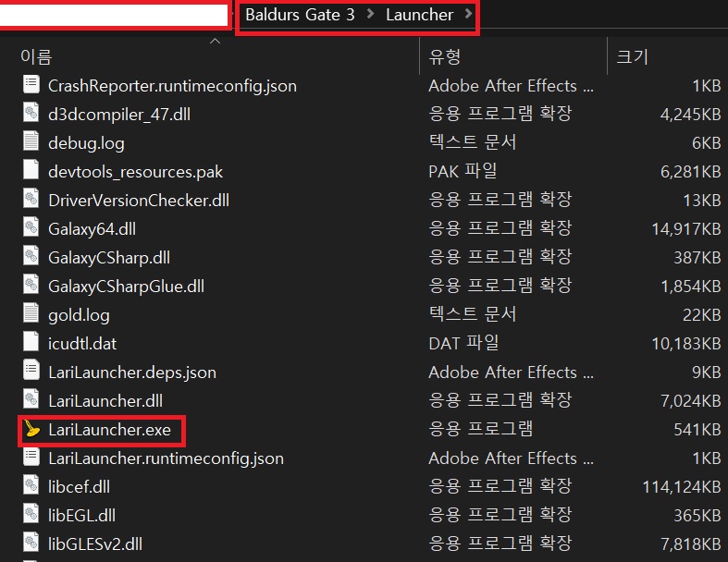Select the gold.log file icon

coord(31,314)
